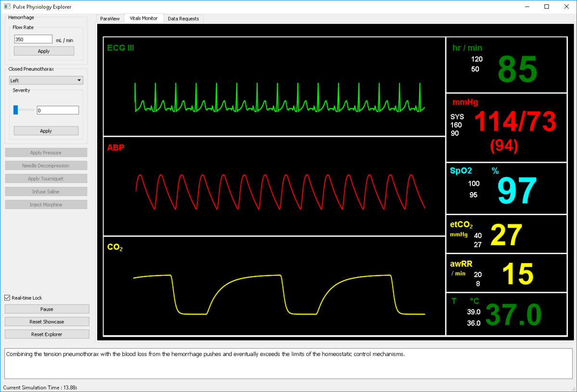Open the Closed Pneumothorax side dropdown
Screen dimensions: 577x392
(46, 81)
